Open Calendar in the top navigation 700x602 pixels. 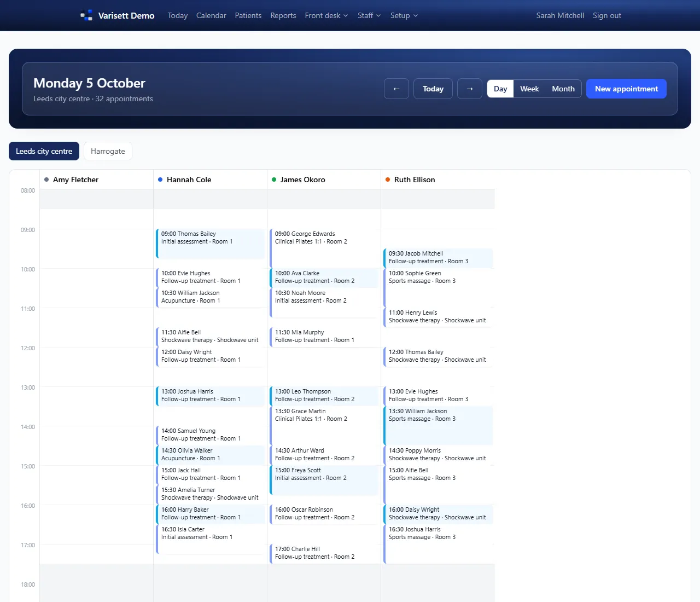pos(211,15)
